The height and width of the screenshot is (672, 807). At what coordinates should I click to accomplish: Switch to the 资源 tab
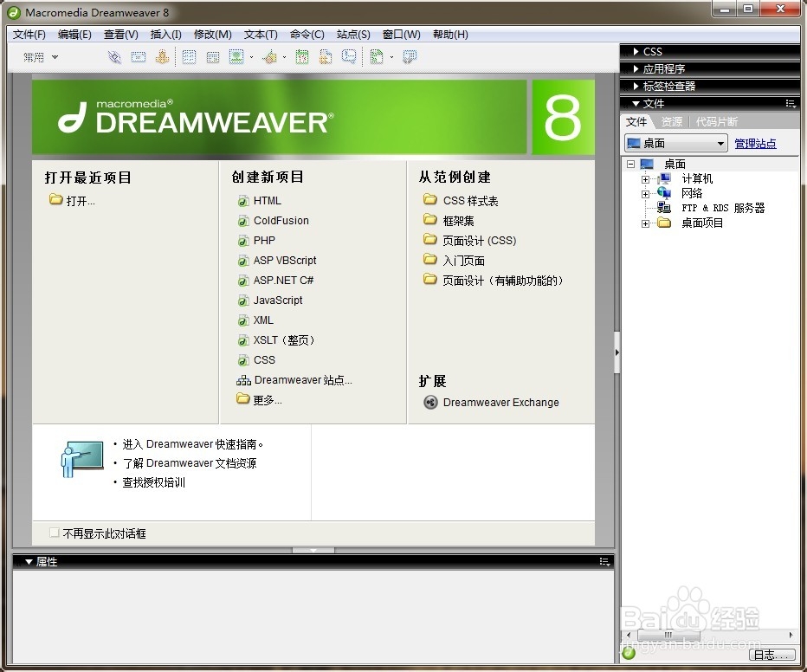pyautogui.click(x=671, y=122)
